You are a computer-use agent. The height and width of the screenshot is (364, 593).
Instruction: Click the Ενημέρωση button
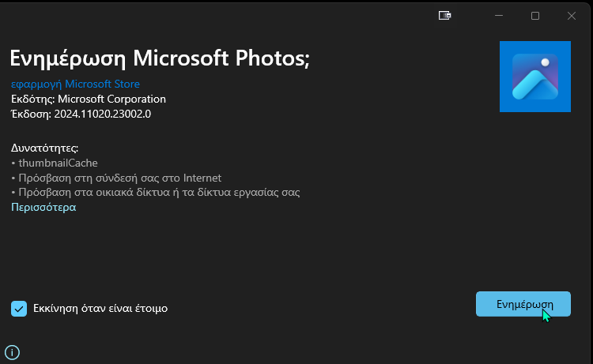pos(523,304)
